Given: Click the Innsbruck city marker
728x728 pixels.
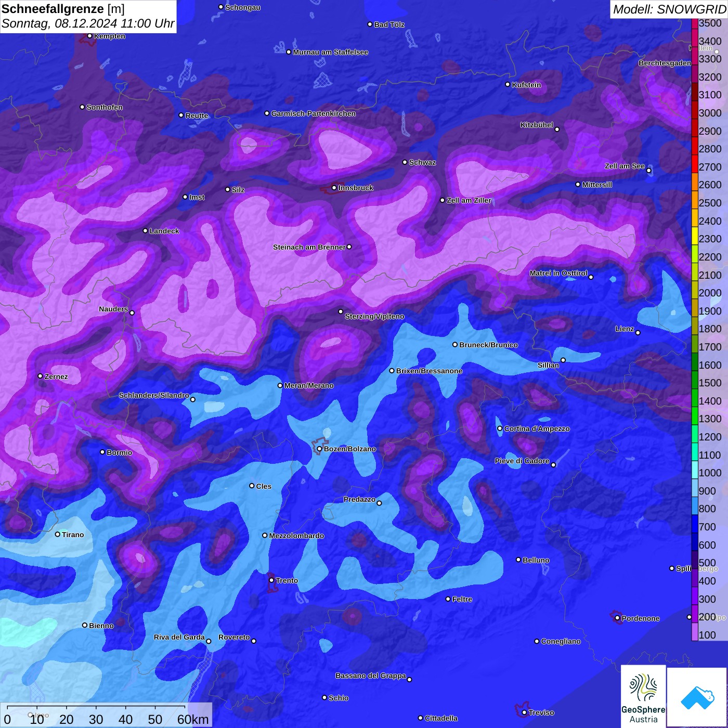Looking at the screenshot, I should (334, 188).
